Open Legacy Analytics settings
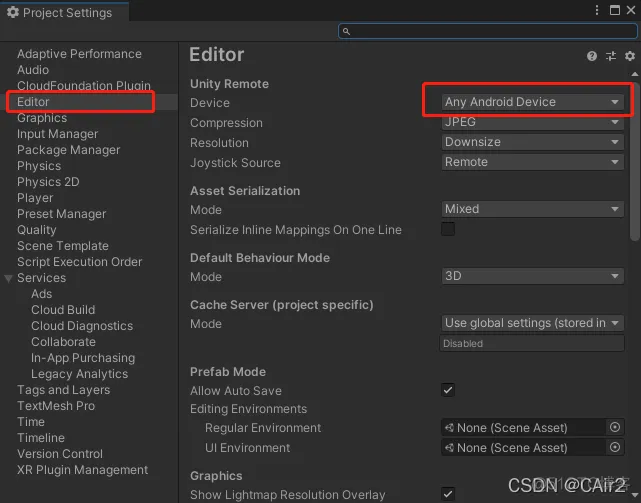 click(80, 373)
